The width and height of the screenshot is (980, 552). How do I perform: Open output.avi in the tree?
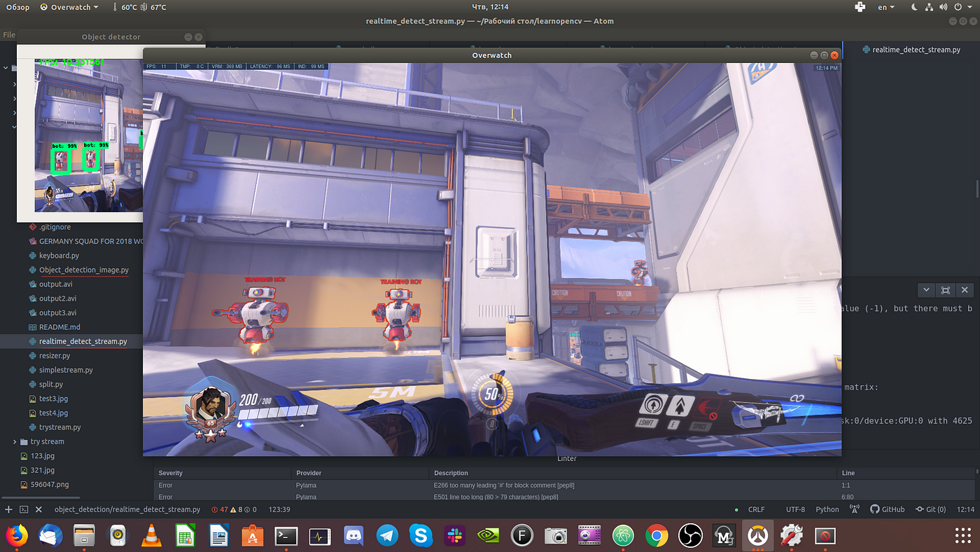(x=55, y=284)
